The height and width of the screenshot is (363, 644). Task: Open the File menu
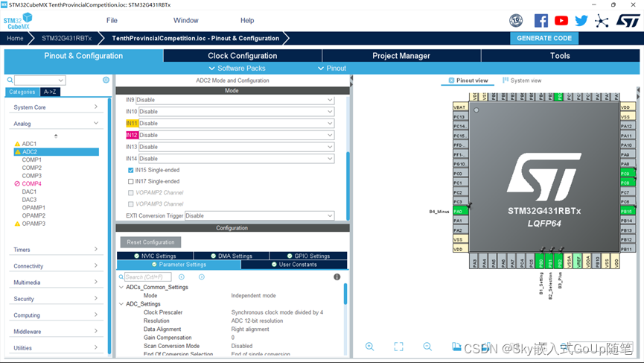[x=112, y=20]
